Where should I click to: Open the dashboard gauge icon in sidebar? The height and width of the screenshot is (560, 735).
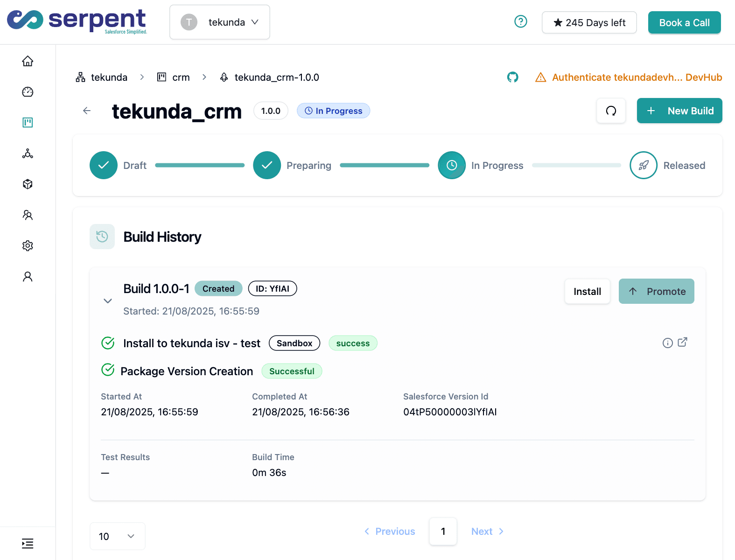pos(28,92)
